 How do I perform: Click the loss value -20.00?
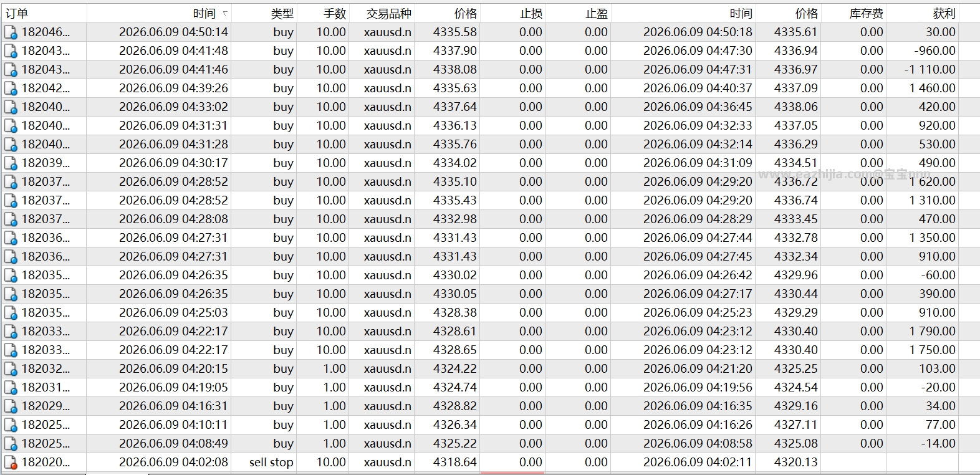938,388
